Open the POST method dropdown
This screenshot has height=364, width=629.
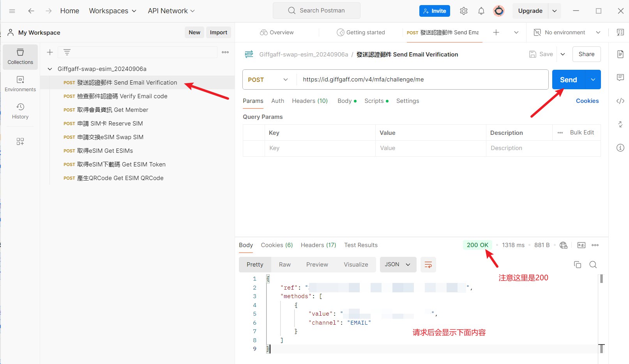pos(268,80)
